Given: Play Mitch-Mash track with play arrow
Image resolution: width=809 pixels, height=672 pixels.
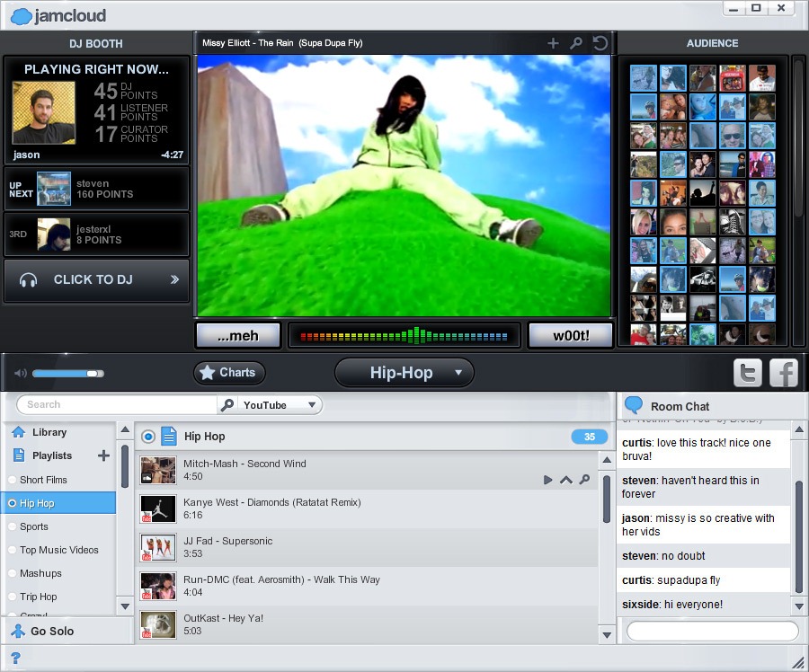Looking at the screenshot, I should pyautogui.click(x=548, y=480).
